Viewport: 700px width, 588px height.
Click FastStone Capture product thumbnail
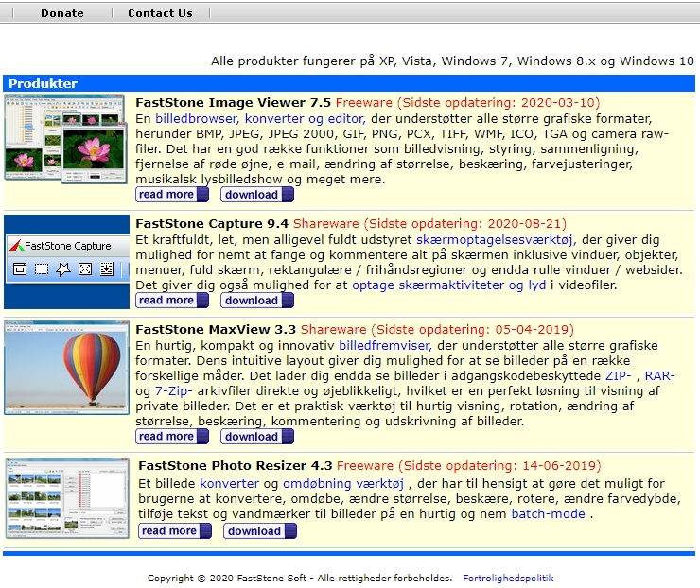click(x=66, y=262)
